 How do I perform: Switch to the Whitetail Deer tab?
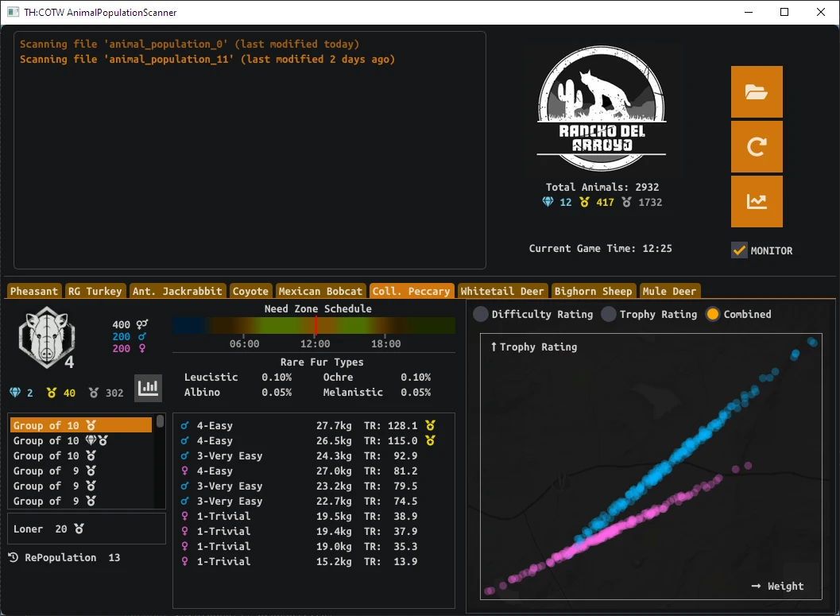[503, 291]
